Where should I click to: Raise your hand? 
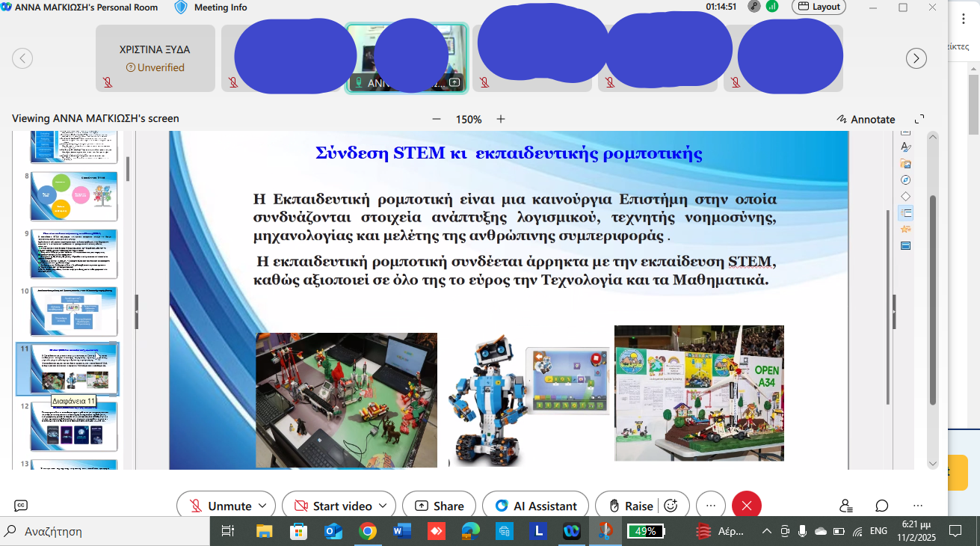click(x=631, y=506)
